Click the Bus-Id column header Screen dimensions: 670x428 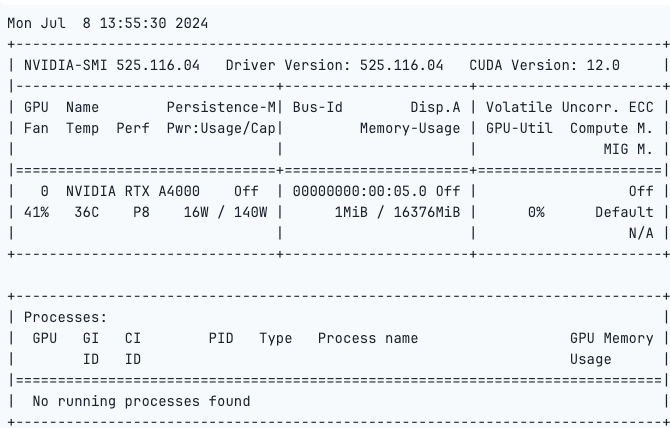click(317, 107)
